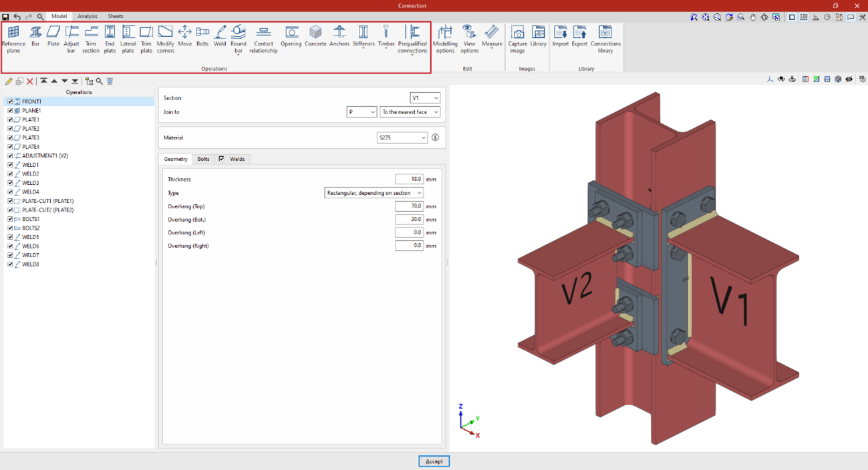This screenshot has height=470, width=868.
Task: Select the End plate tool
Action: (x=110, y=39)
